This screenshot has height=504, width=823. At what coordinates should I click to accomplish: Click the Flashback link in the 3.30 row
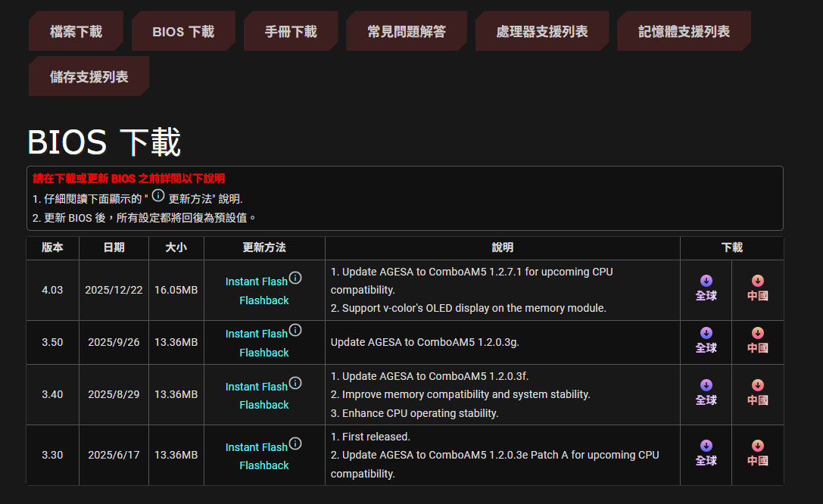[x=264, y=465]
